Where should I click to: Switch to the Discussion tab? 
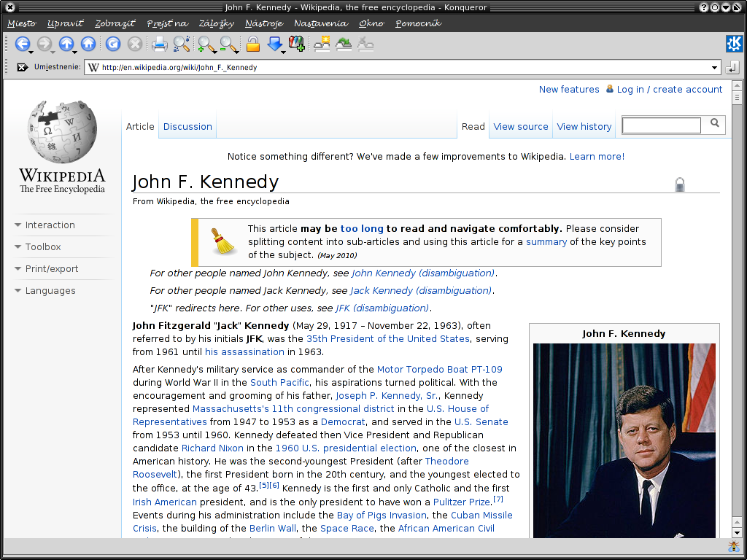[x=187, y=127]
